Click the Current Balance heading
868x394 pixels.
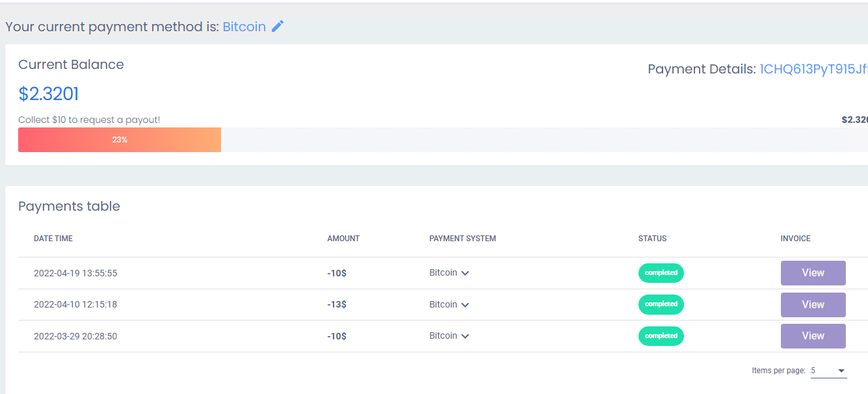click(x=71, y=64)
